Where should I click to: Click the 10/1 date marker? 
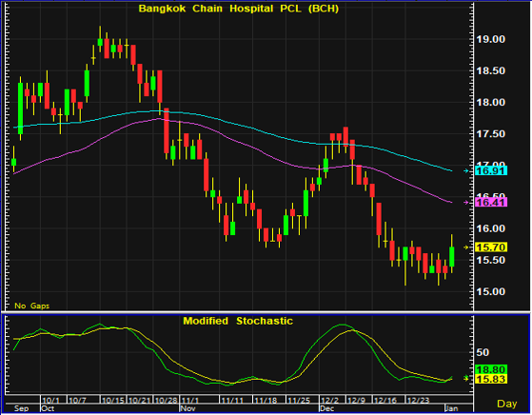(50, 401)
